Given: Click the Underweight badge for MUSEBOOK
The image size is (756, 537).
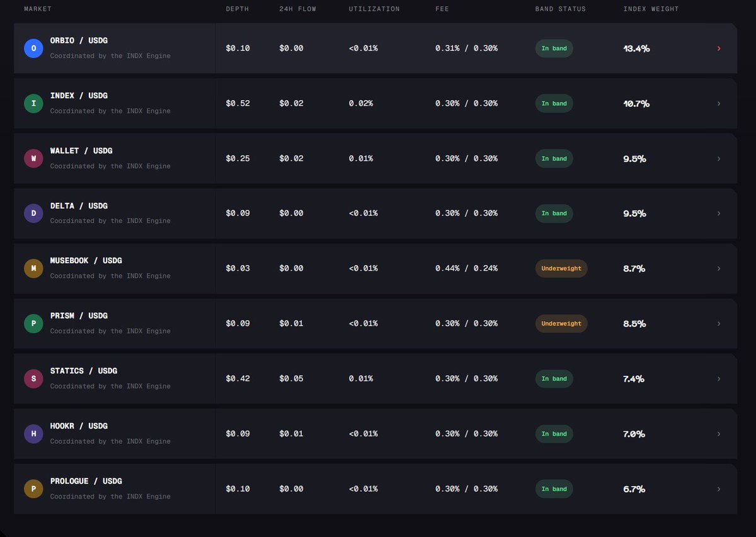Looking at the screenshot, I should (561, 268).
